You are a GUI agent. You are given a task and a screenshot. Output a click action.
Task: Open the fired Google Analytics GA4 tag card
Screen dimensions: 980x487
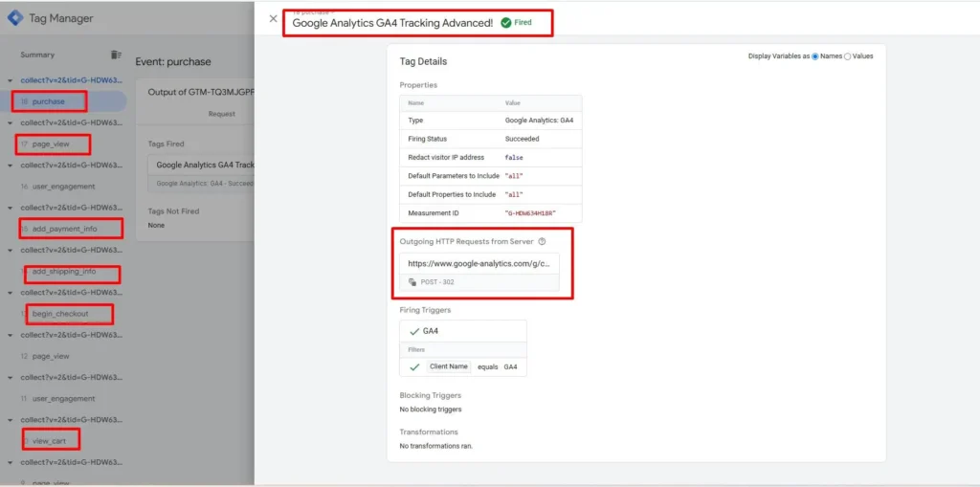pyautogui.click(x=201, y=174)
